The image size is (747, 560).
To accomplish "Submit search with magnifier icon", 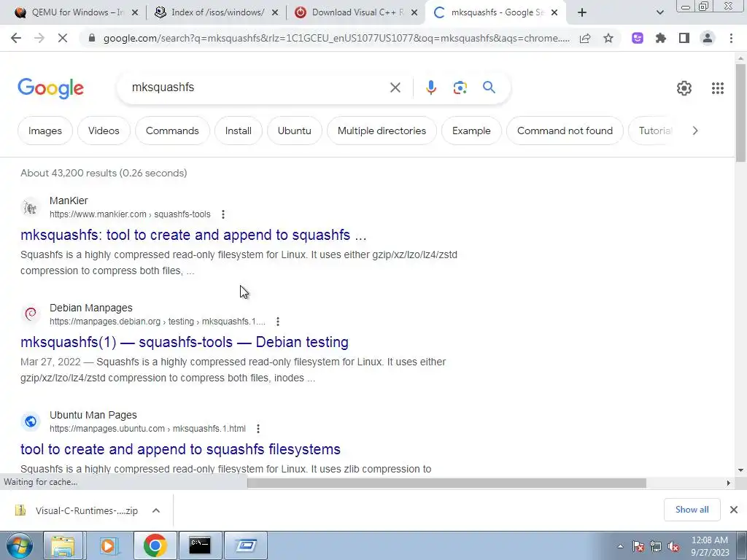I will tap(489, 87).
